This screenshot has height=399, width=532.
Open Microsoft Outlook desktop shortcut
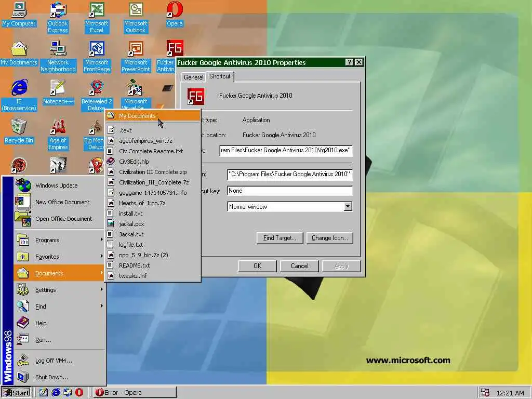(x=136, y=17)
